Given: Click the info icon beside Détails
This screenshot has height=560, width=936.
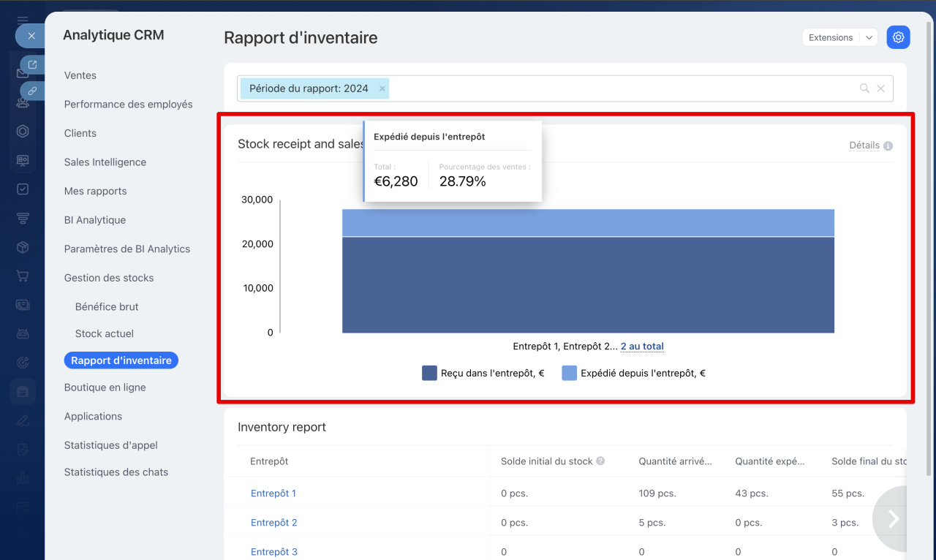Looking at the screenshot, I should click(x=888, y=145).
